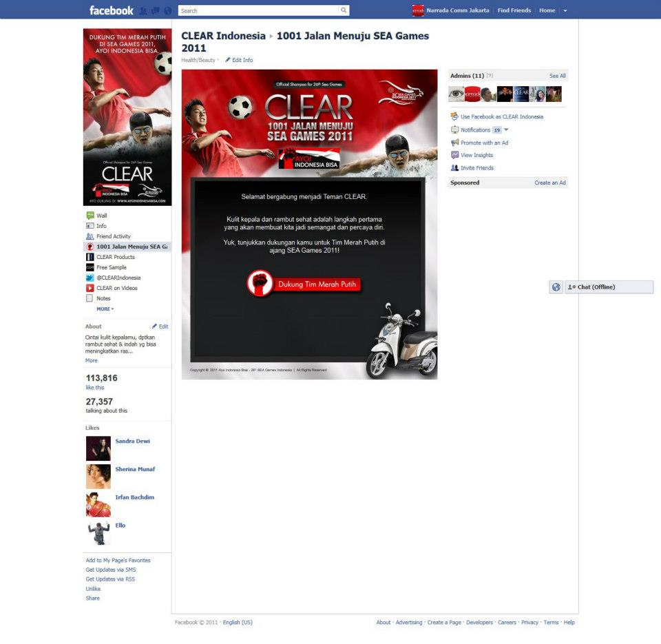The image size is (661, 644).
Task: Open Irfan Bachdim's profile thumbnail
Action: coord(98,504)
